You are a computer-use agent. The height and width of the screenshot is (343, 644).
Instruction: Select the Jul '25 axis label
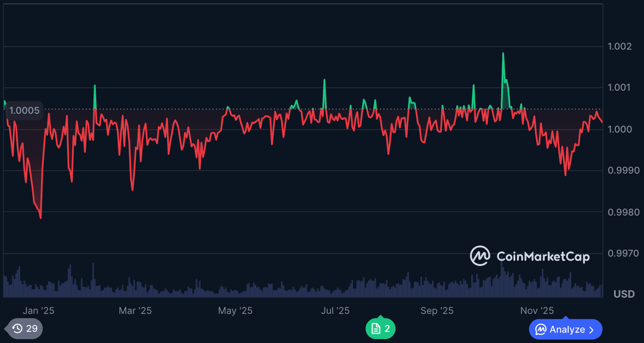click(335, 310)
